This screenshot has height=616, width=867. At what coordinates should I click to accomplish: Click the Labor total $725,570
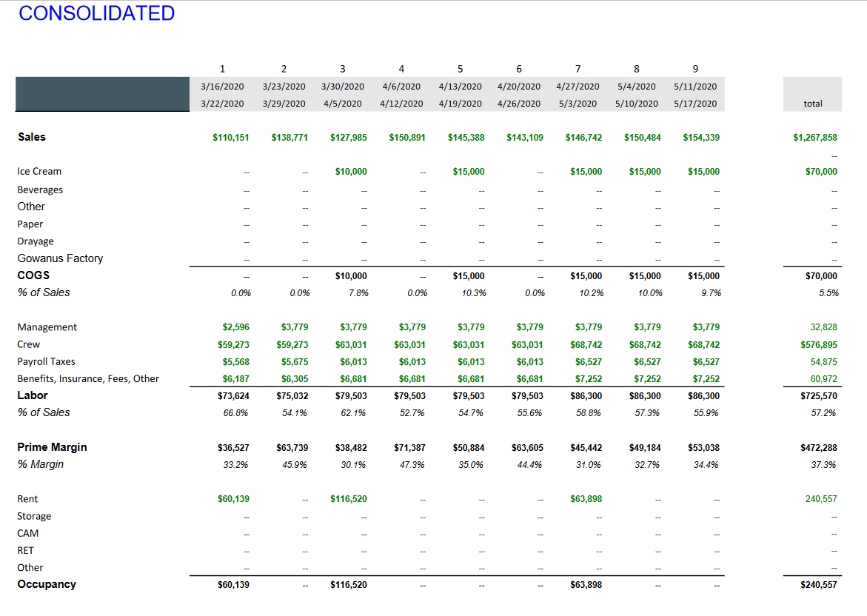pyautogui.click(x=819, y=396)
